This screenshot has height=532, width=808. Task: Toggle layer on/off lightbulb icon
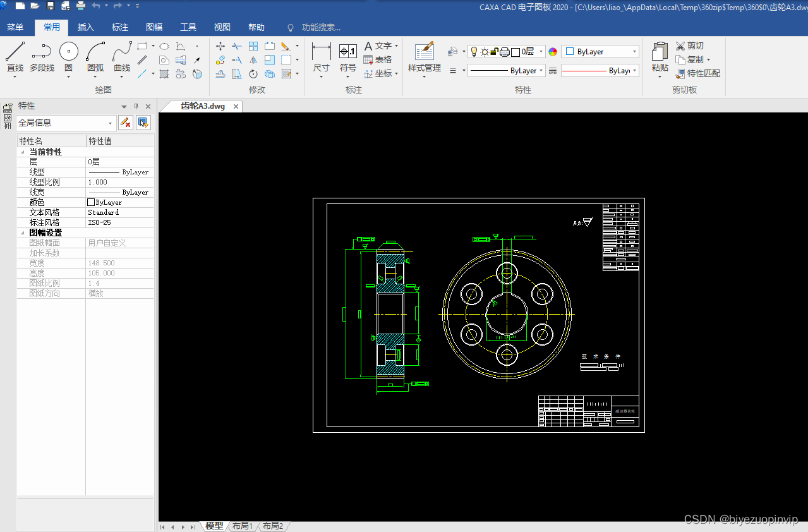click(474, 52)
